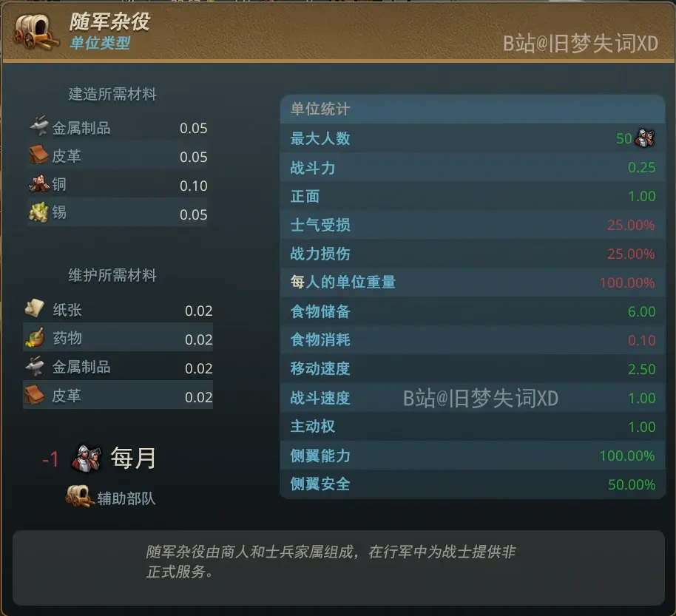Click the mortar herb icon beside 药物
676x616 pixels.
35,337
